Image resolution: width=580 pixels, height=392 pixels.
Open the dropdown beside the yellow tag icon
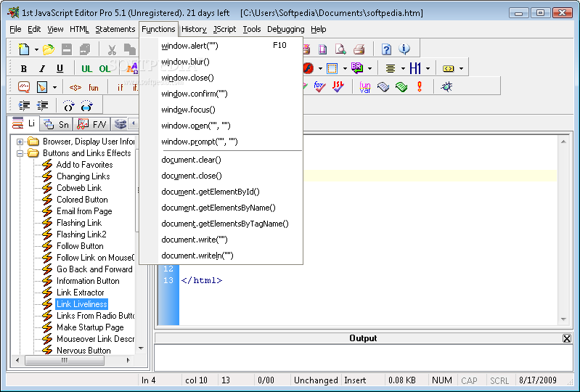tap(461, 68)
